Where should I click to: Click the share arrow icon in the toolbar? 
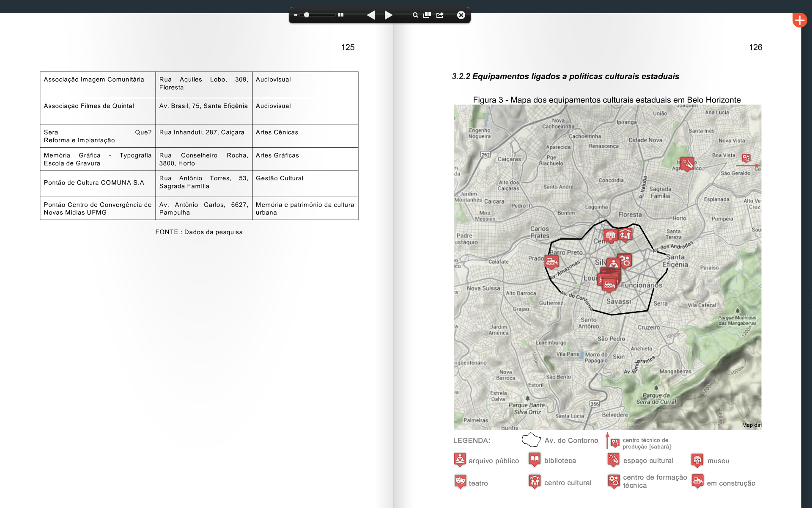(440, 15)
